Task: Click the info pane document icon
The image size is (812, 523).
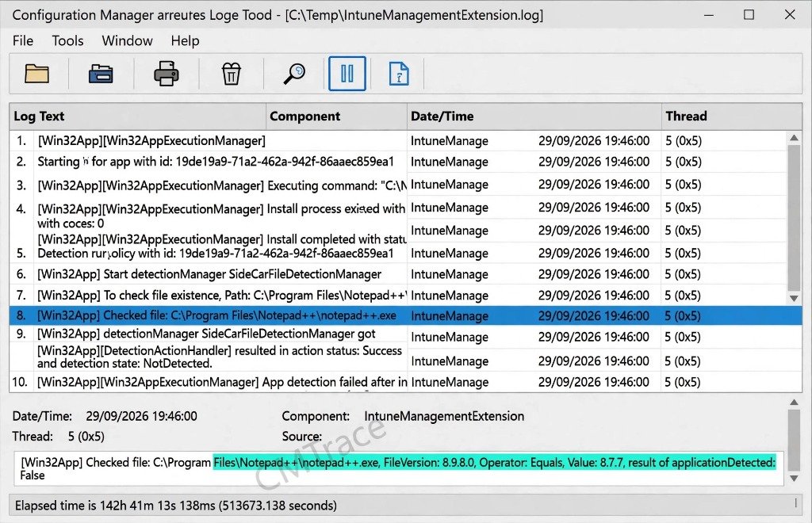Action: (399, 74)
